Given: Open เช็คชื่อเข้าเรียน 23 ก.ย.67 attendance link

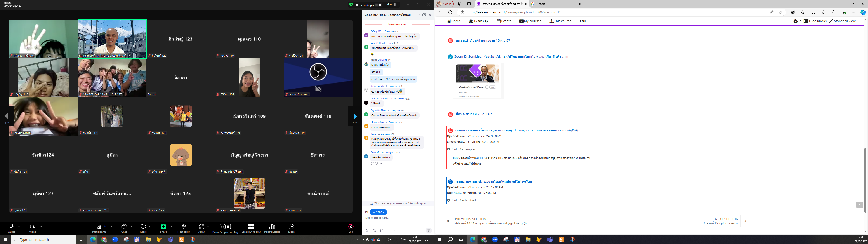Looking at the screenshot, I should tap(473, 114).
